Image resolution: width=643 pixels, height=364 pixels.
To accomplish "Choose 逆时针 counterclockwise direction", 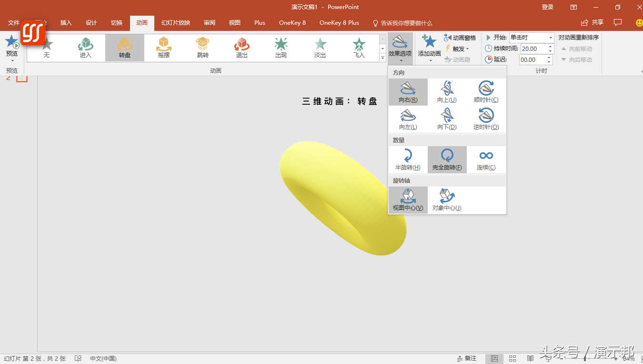I will click(x=486, y=119).
